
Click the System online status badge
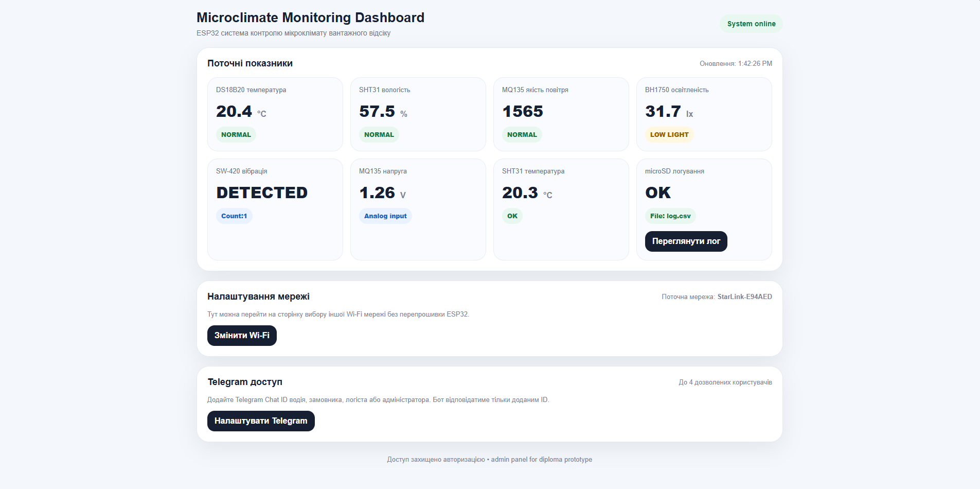tap(751, 24)
